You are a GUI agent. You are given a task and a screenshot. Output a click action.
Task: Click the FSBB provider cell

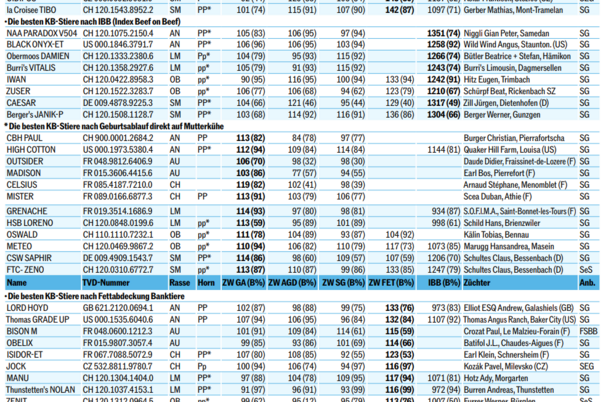(589, 331)
